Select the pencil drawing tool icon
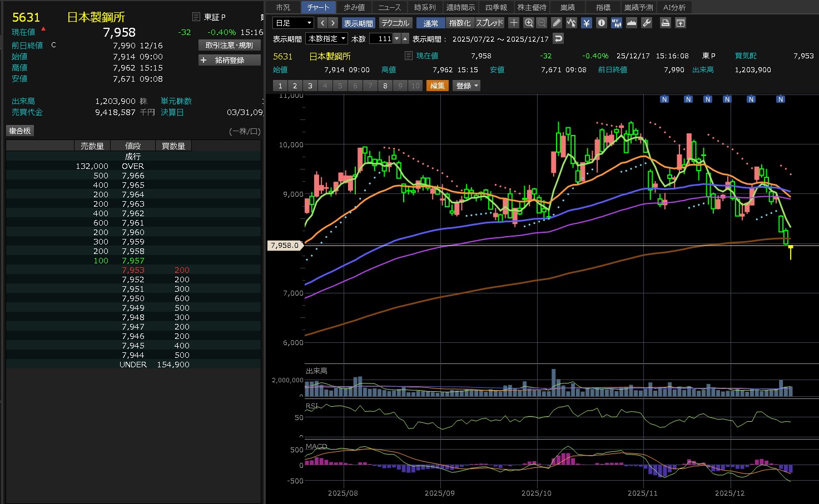819x504 pixels. pyautogui.click(x=557, y=23)
